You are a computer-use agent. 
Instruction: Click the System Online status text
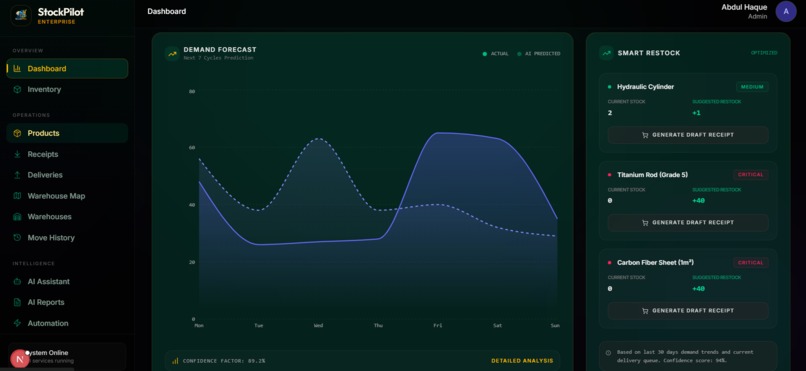[x=48, y=353]
